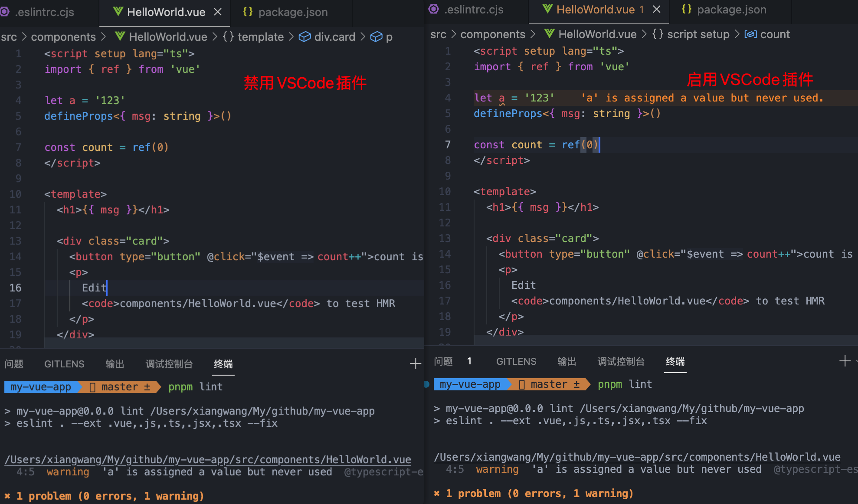This screenshot has width=858, height=504.
Task: Click problems count badge 1 in right panel
Action: click(x=469, y=361)
